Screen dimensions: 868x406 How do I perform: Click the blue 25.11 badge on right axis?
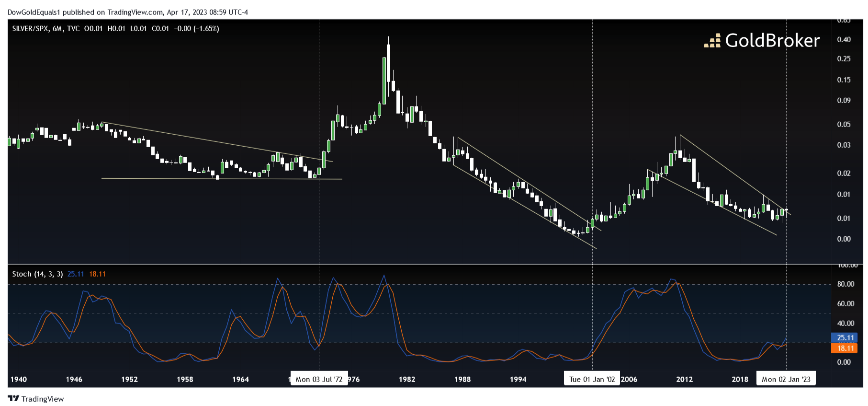pyautogui.click(x=845, y=338)
